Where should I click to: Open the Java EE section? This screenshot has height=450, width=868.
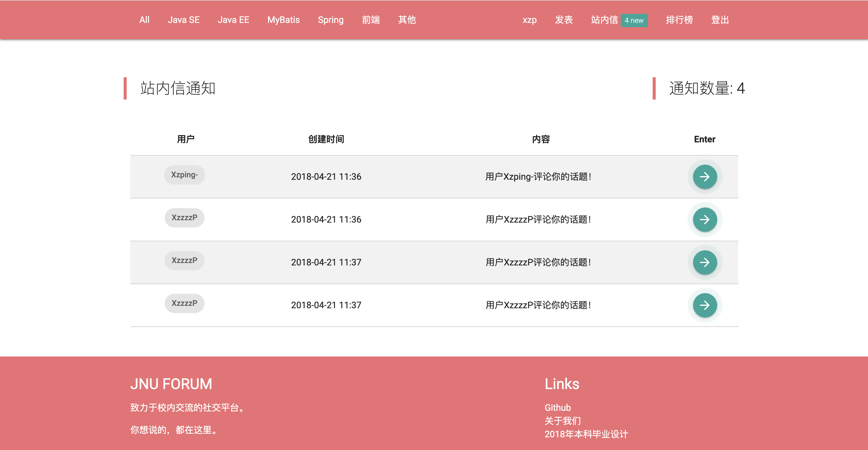233,20
